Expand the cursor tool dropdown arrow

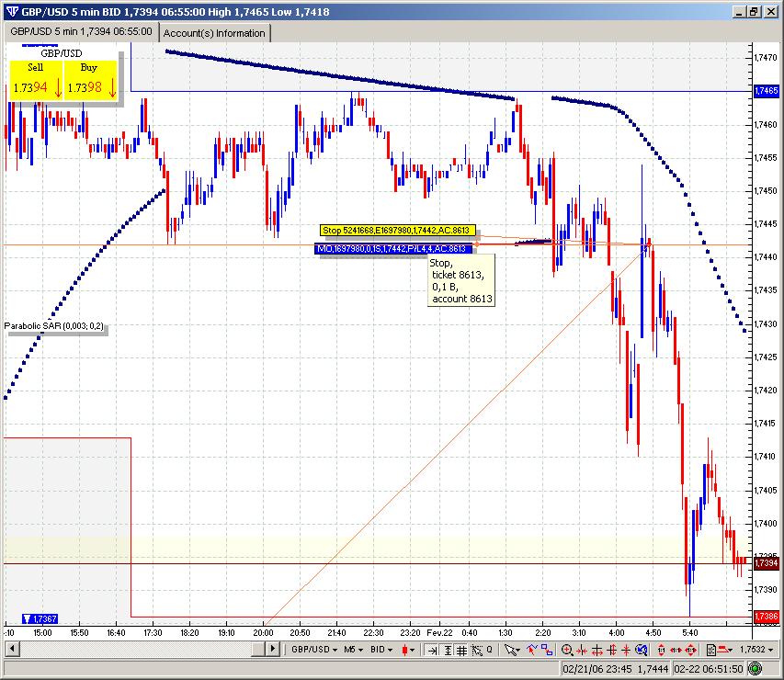tap(518, 650)
